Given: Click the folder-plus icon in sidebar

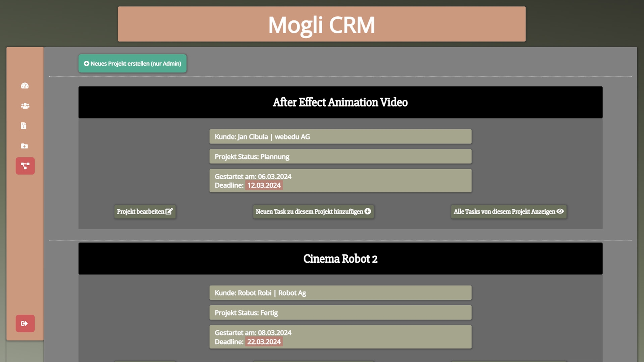Looking at the screenshot, I should (24, 146).
